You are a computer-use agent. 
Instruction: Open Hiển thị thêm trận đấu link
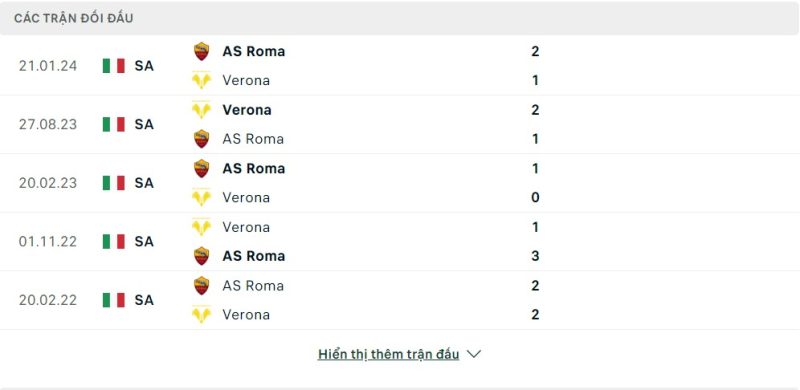coord(388,354)
